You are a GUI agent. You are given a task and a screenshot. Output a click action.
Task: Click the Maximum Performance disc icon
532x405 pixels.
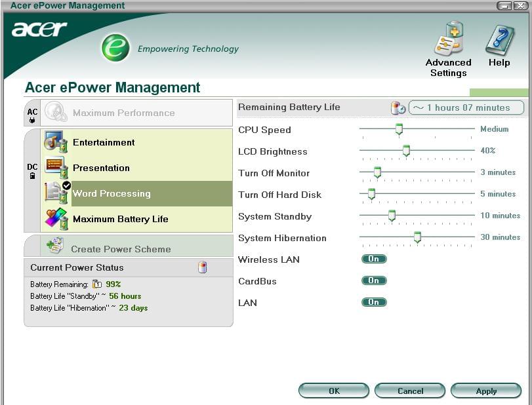[56, 111]
